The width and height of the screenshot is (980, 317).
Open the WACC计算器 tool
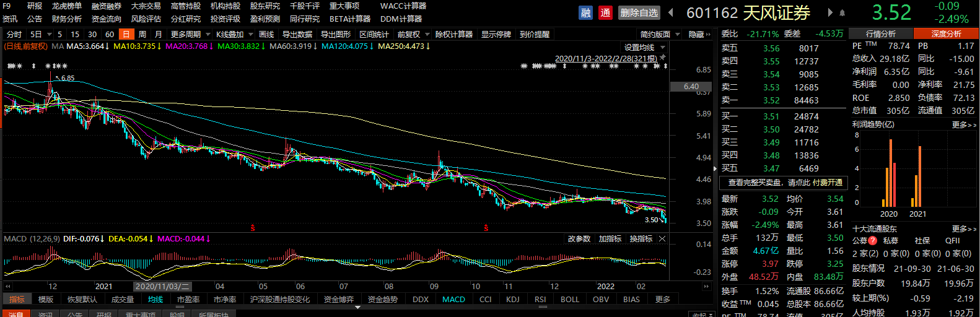(x=403, y=6)
